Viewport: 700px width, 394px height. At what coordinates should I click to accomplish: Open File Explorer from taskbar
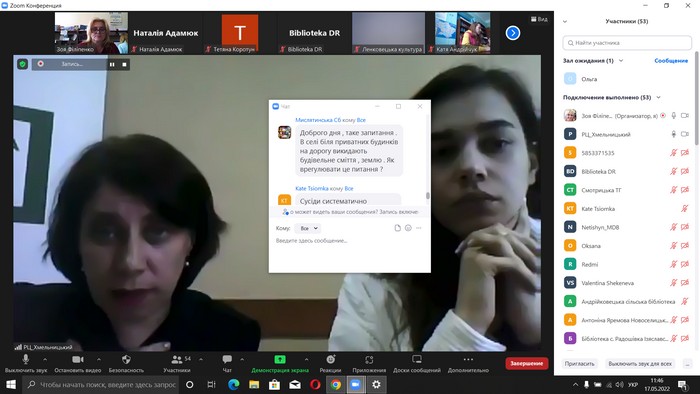point(254,384)
